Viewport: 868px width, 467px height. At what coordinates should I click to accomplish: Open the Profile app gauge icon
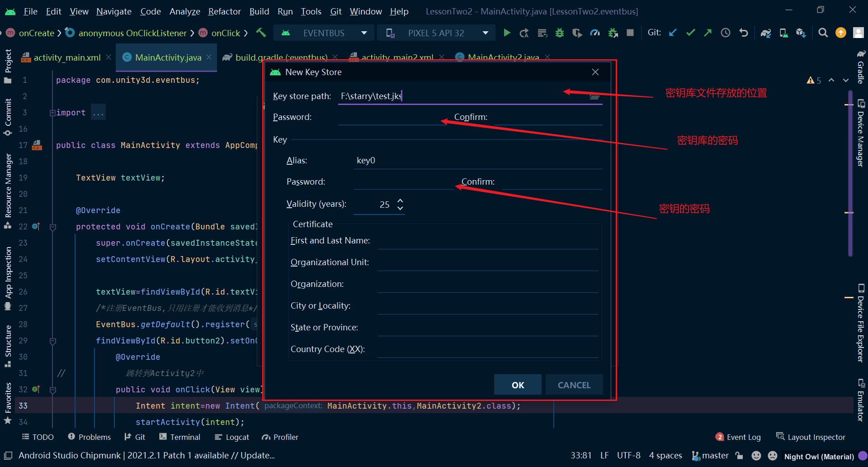tap(595, 33)
